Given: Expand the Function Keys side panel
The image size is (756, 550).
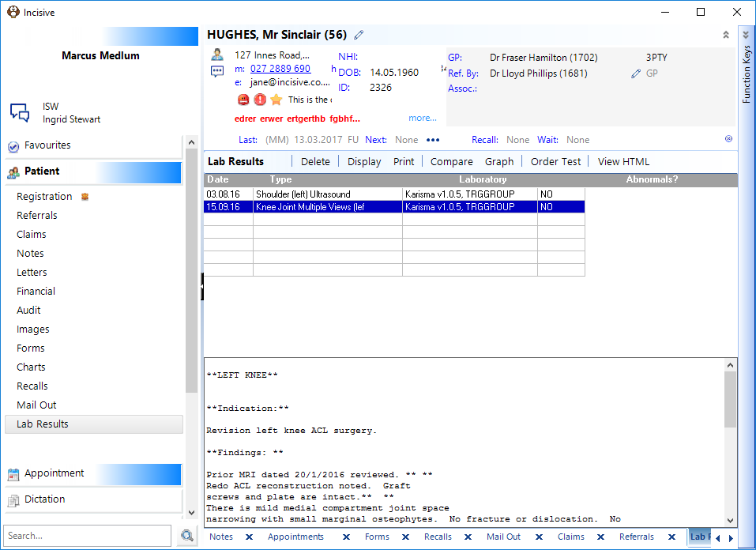Looking at the screenshot, I should [x=746, y=35].
